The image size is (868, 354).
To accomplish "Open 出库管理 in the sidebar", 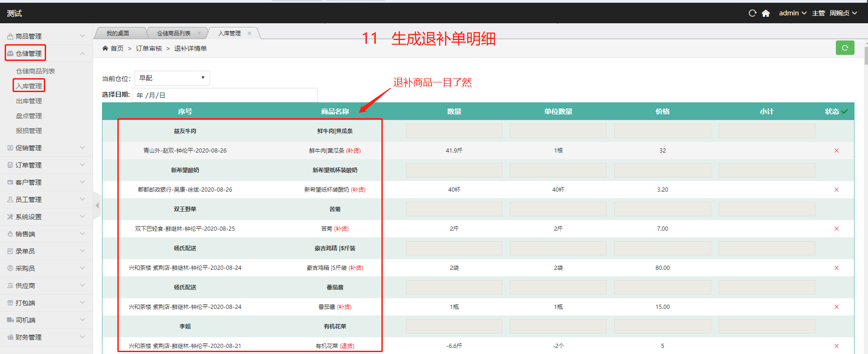I will coord(29,101).
